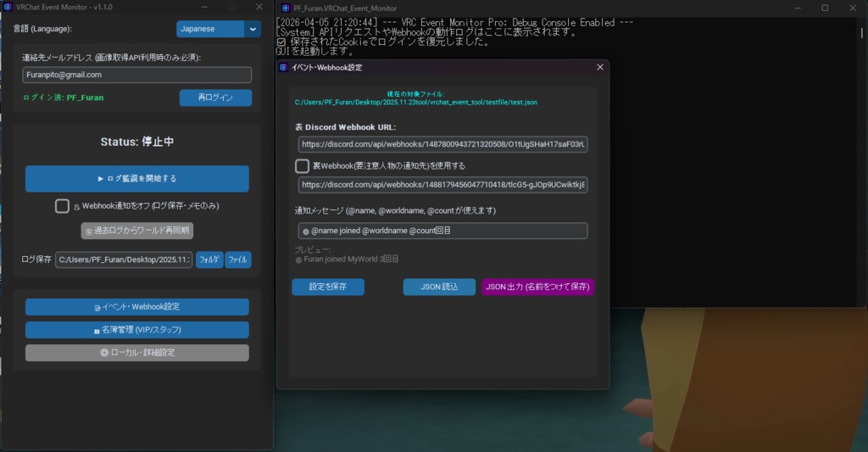Click the 裏Webhook URL input field
This screenshot has width=868, height=452.
pos(442,185)
